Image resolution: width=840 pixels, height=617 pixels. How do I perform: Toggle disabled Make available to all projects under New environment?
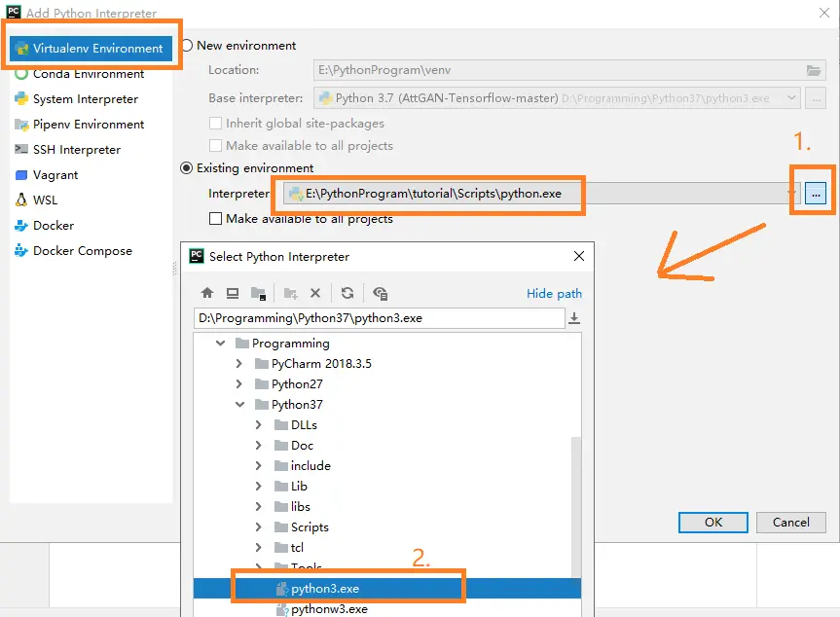(215, 146)
